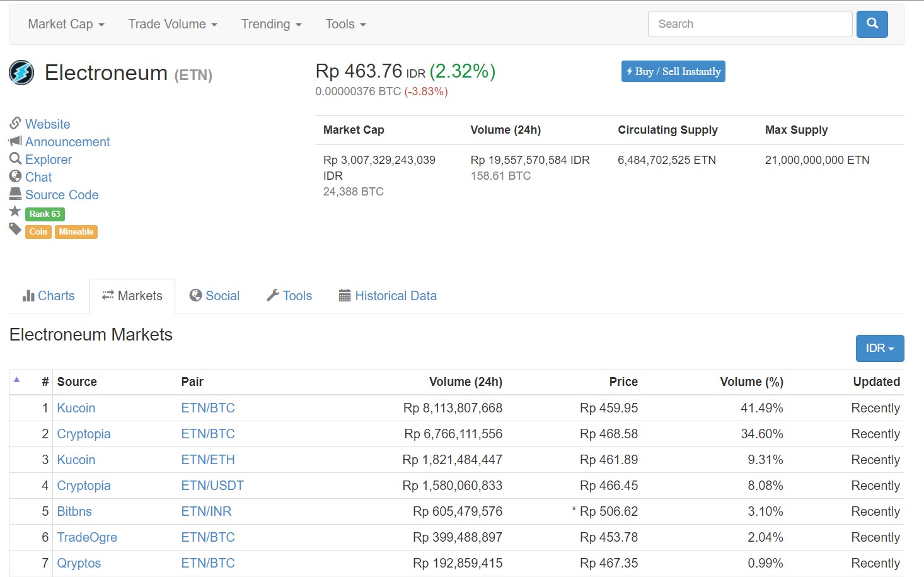924x577 pixels.
Task: Expand the Tools navbar dropdown
Action: coord(345,24)
